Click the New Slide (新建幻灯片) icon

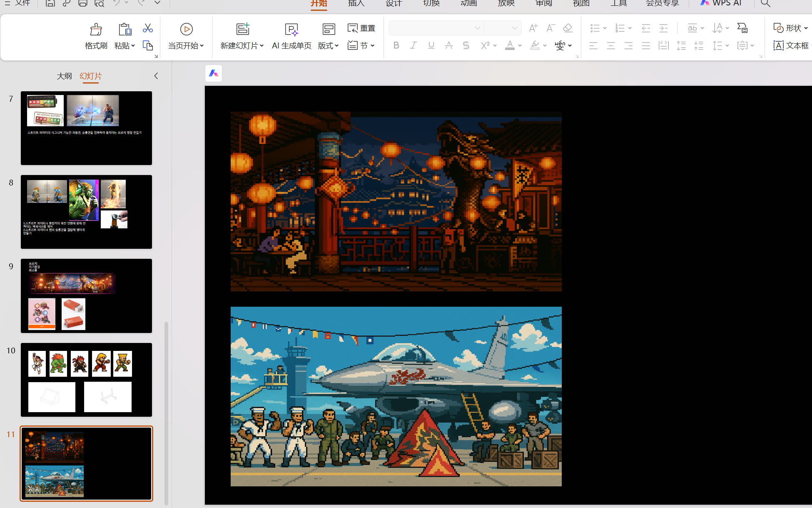tap(242, 29)
